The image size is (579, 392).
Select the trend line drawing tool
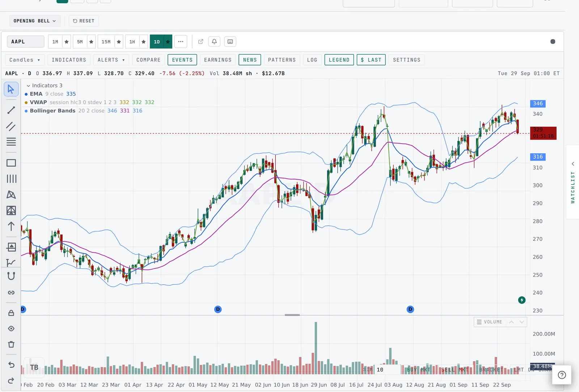pyautogui.click(x=11, y=110)
